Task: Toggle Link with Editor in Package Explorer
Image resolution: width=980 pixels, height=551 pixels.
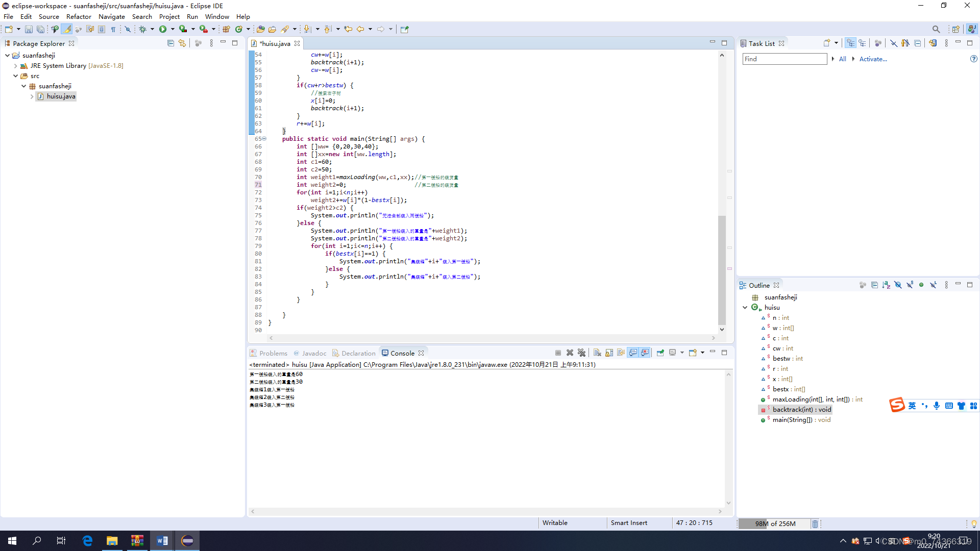Action: 182,43
